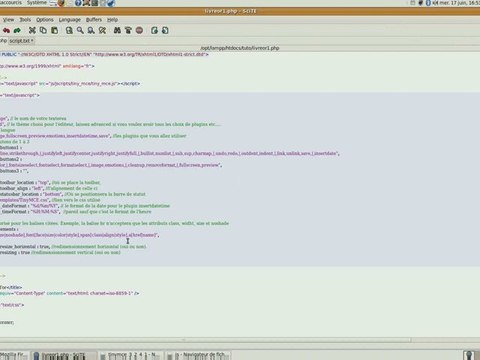Switch to the Mozilla Firefox taskbar window
Screen dimensions: 480x360
pos(14,355)
